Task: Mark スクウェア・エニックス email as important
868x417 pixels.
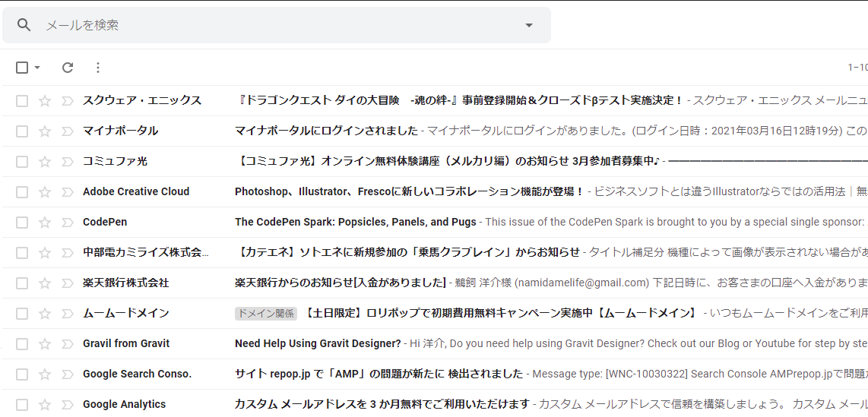Action: [x=67, y=101]
